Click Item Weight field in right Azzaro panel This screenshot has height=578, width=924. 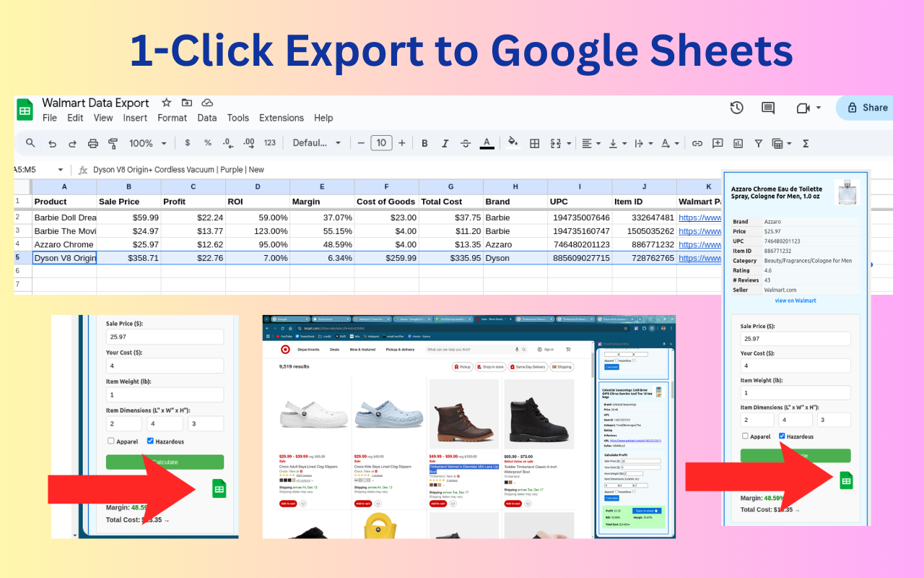point(796,393)
